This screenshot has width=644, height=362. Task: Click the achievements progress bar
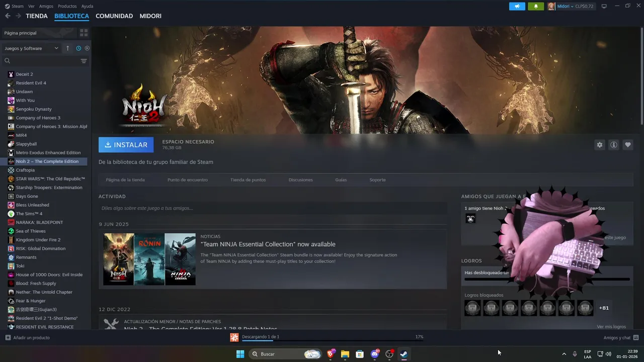547,279
